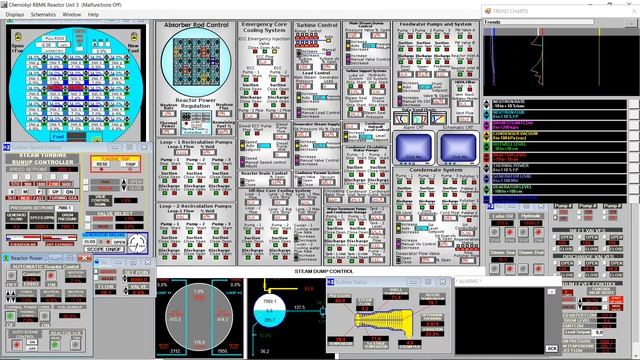Click the yellow turbine rotor graphic

[384, 320]
